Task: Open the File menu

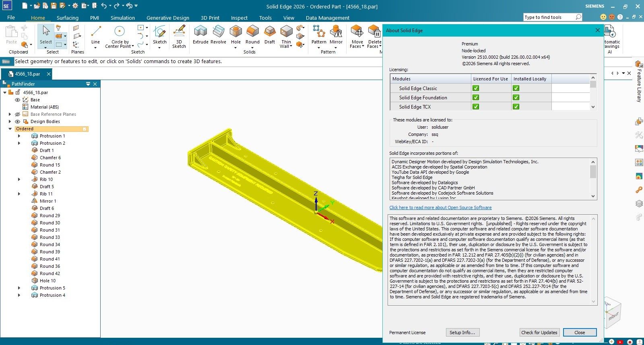Action: coord(11,18)
